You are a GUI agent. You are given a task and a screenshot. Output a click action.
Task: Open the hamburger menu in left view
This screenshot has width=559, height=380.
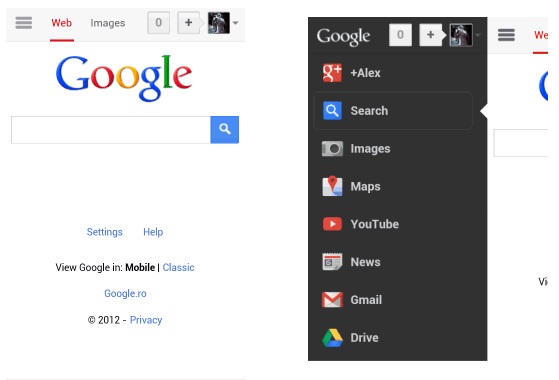tap(24, 23)
